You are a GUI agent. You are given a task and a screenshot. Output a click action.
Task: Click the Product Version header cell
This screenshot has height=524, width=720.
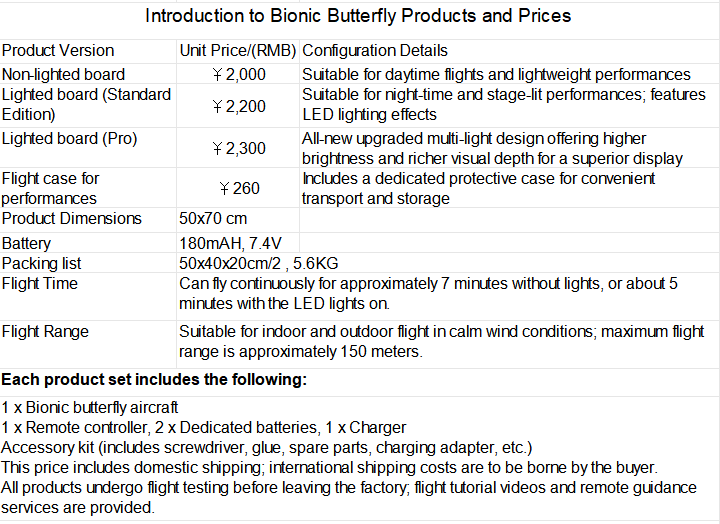(88, 51)
